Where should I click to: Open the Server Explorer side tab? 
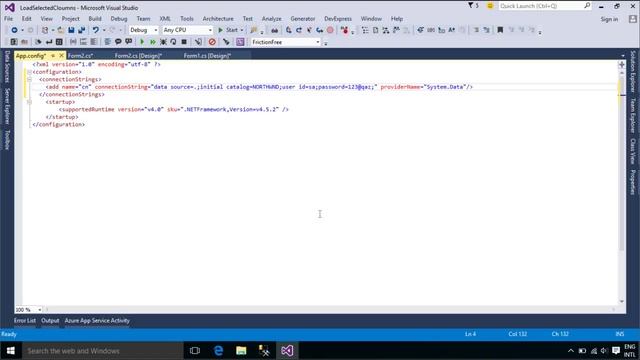click(7, 106)
